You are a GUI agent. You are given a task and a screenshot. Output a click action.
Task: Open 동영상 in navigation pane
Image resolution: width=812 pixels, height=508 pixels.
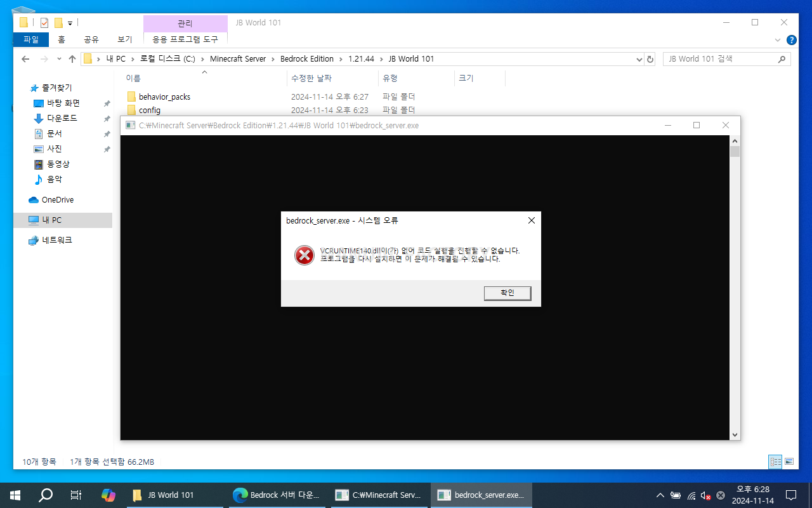tap(58, 164)
